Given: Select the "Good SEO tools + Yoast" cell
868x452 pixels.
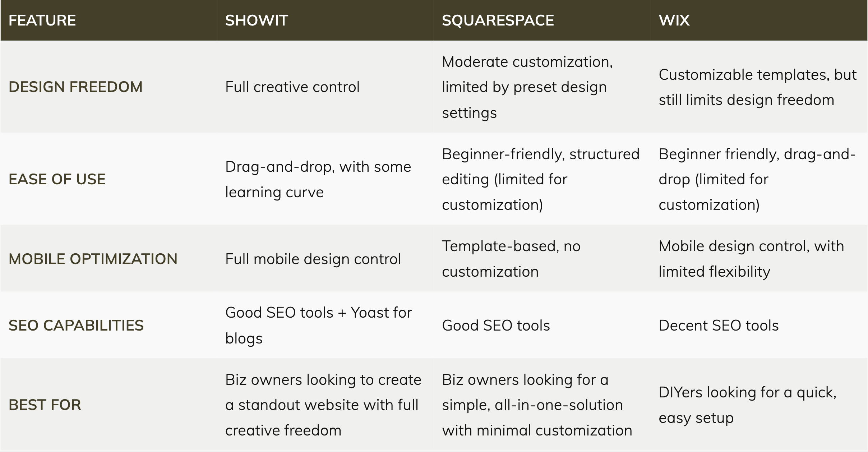Looking at the screenshot, I should (x=318, y=326).
